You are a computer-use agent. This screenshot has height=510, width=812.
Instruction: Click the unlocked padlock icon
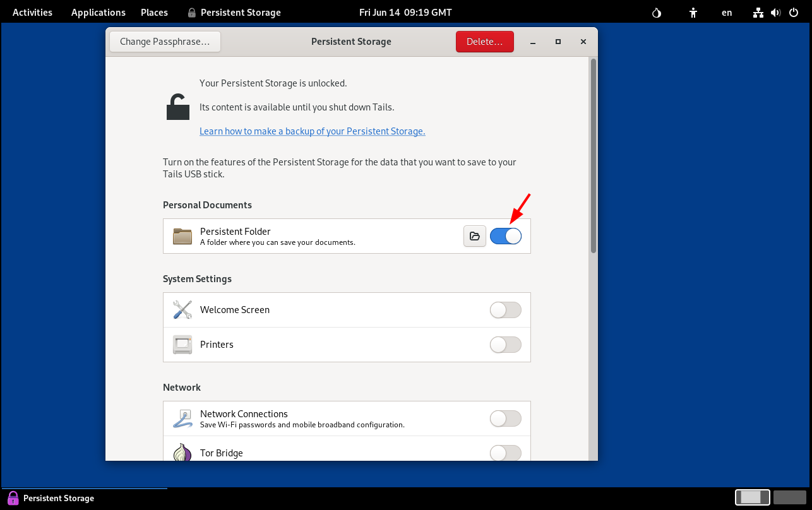[x=178, y=107]
